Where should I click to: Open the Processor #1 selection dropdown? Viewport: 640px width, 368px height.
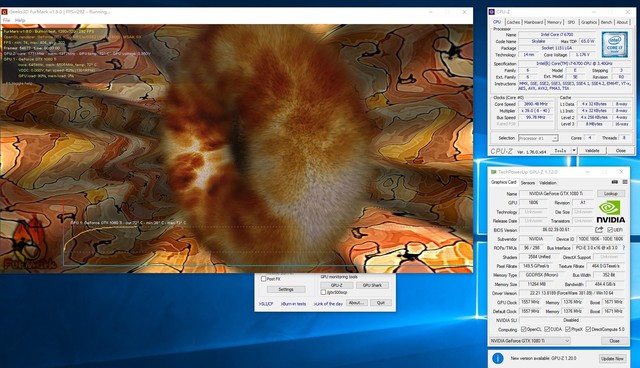[x=538, y=138]
